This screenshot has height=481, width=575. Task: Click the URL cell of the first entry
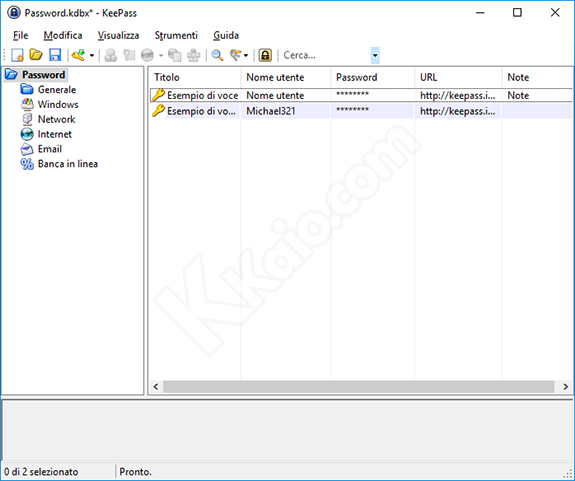pos(458,95)
